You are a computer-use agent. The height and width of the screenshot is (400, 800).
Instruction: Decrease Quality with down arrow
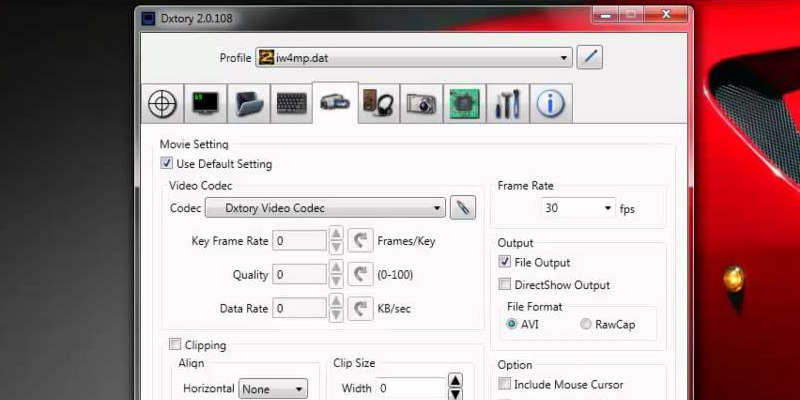336,281
